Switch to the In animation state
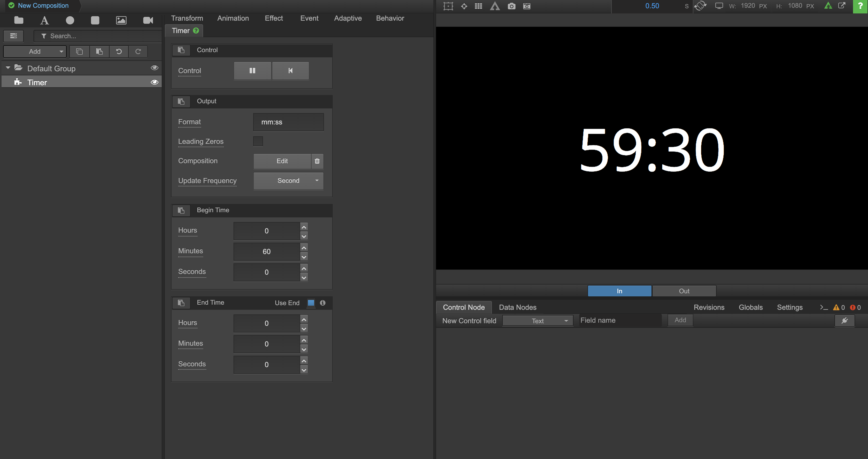868x459 pixels. (x=619, y=291)
